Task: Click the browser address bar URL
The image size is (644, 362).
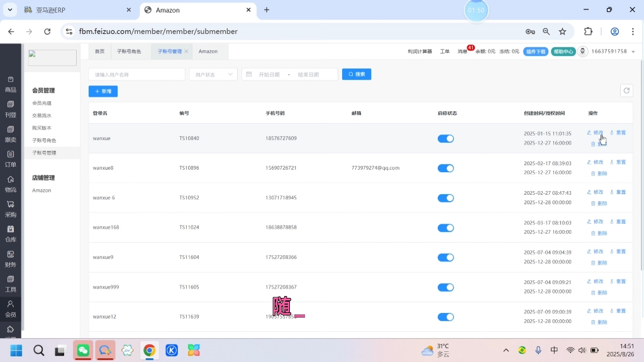Action: (x=158, y=31)
